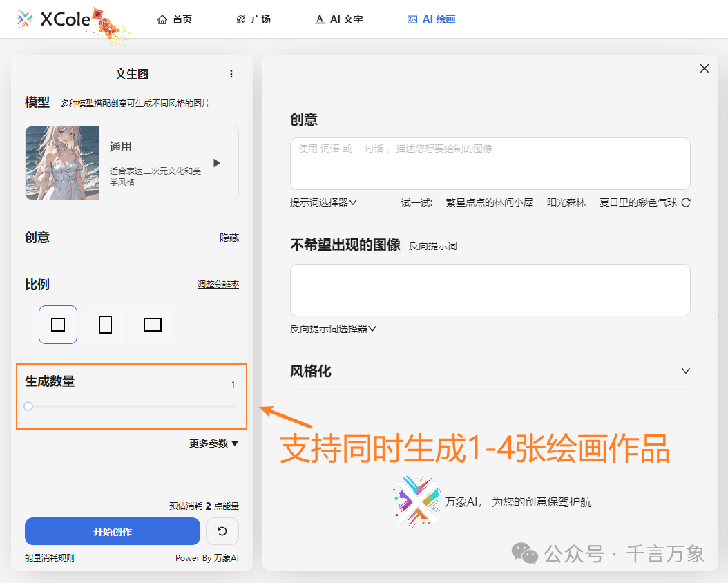The height and width of the screenshot is (583, 728).
Task: Click the 生成数量 slider handle
Action: (28, 406)
